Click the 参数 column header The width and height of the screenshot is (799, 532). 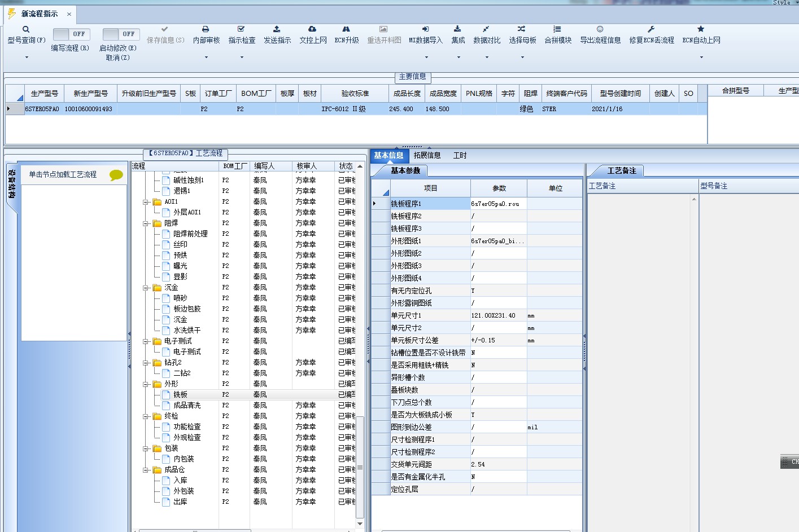click(499, 188)
